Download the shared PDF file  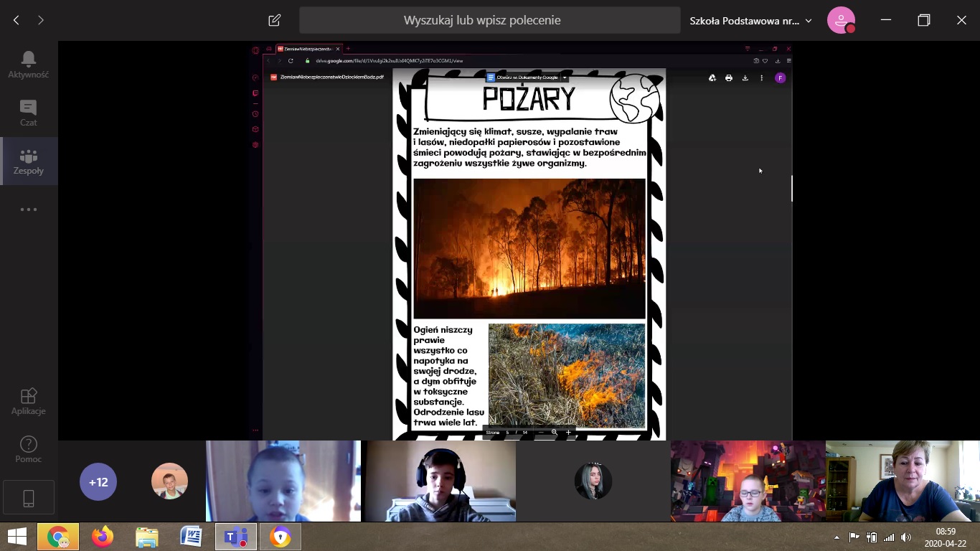745,77
